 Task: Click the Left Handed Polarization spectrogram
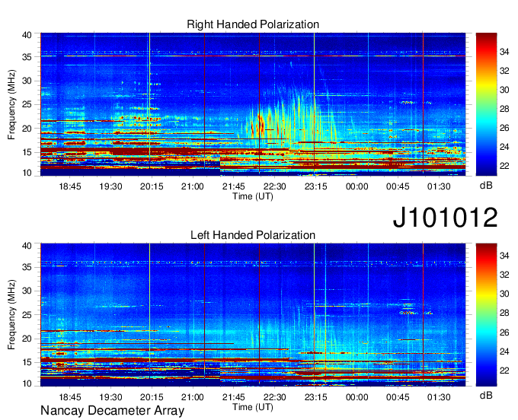[x=253, y=315]
